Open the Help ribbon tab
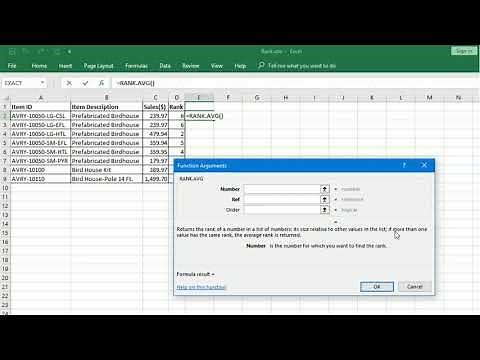The image size is (480, 360). pyautogui.click(x=240, y=66)
